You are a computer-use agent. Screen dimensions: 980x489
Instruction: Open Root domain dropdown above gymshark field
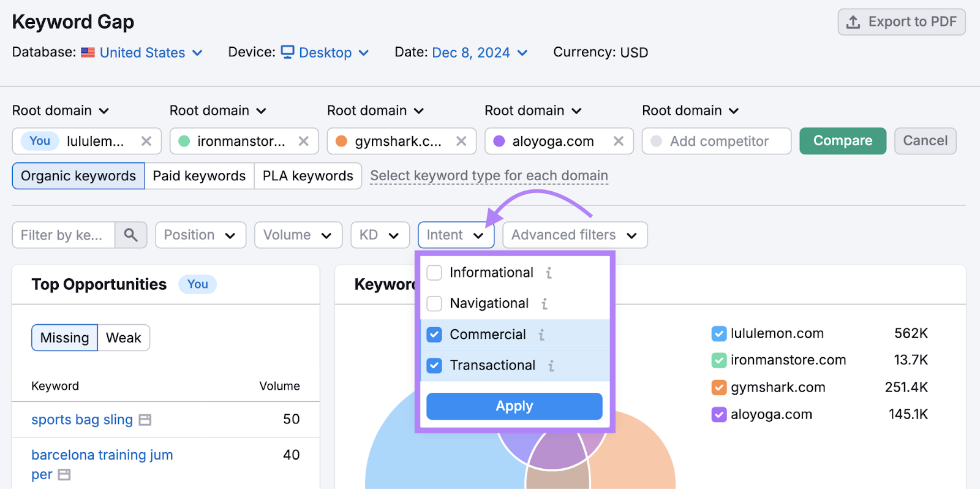pyautogui.click(x=375, y=111)
